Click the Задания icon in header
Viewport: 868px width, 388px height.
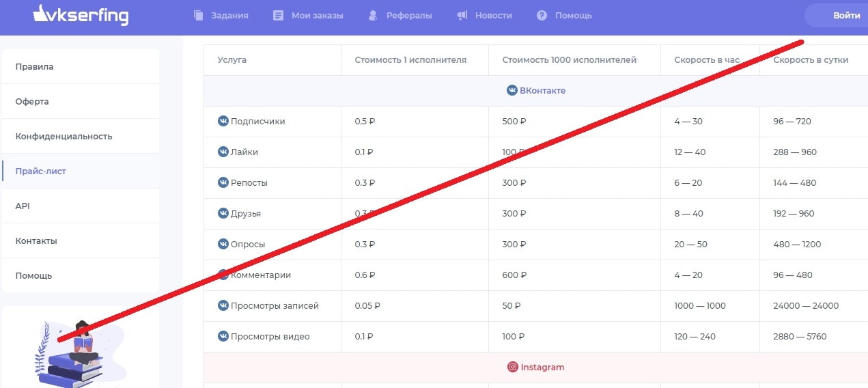[199, 15]
